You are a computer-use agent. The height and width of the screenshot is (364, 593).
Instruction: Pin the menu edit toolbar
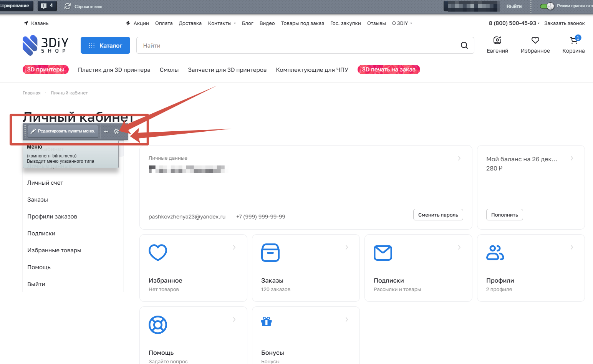click(106, 131)
